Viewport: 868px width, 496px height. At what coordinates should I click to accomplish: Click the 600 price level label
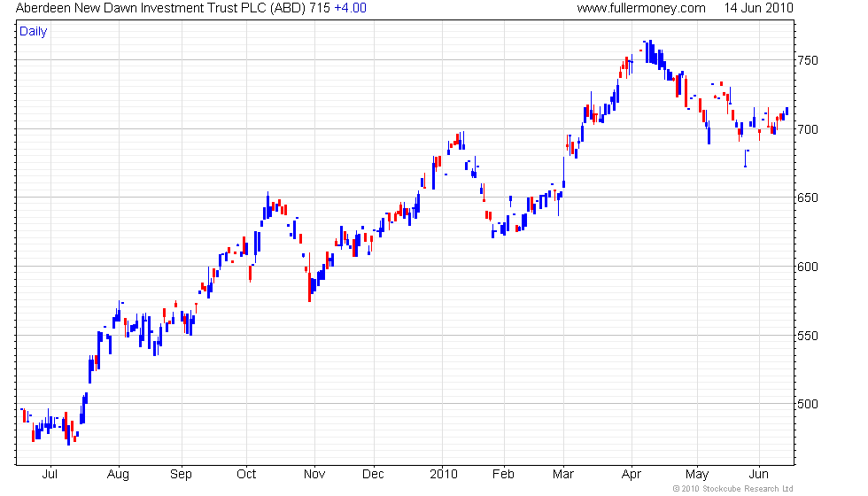[x=807, y=267]
